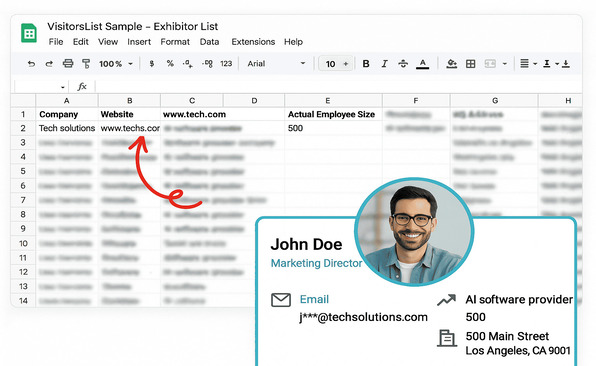Toggle bold formatting
This screenshot has height=366, width=596.
point(366,64)
